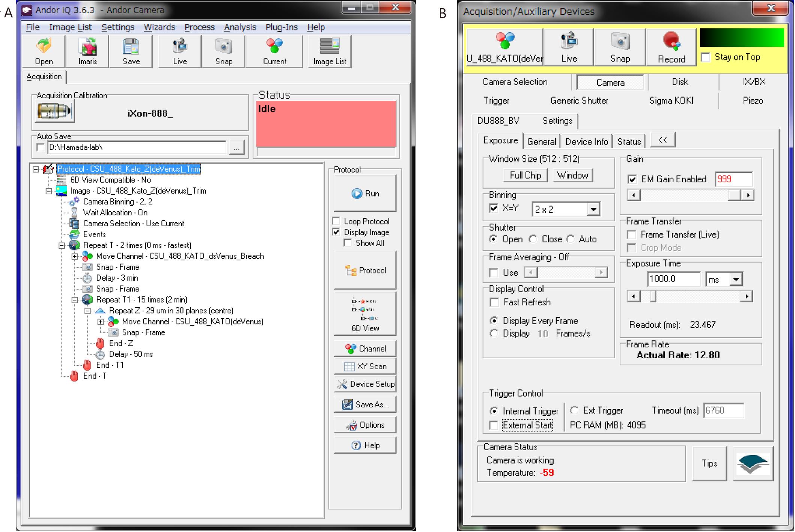Open the Options button
795x532 pixels.
tap(365, 425)
